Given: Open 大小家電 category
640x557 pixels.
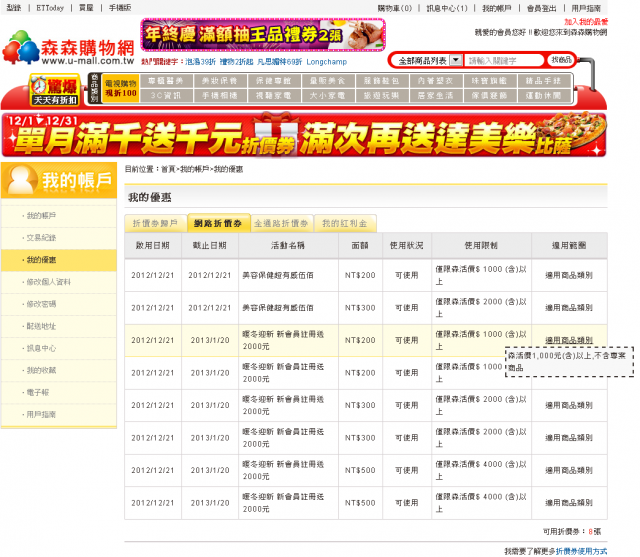Looking at the screenshot, I should point(327,95).
